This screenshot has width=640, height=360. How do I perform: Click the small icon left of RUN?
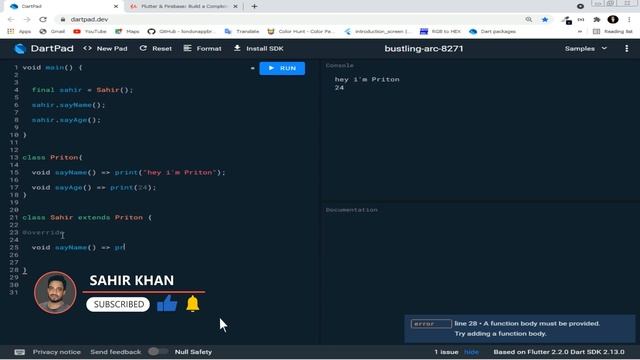click(252, 68)
